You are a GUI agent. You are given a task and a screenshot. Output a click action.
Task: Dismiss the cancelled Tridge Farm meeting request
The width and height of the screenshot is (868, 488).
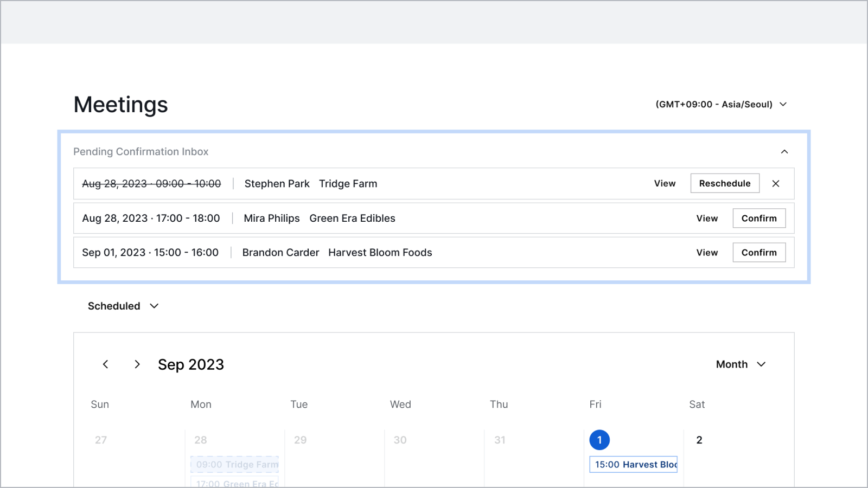(776, 184)
